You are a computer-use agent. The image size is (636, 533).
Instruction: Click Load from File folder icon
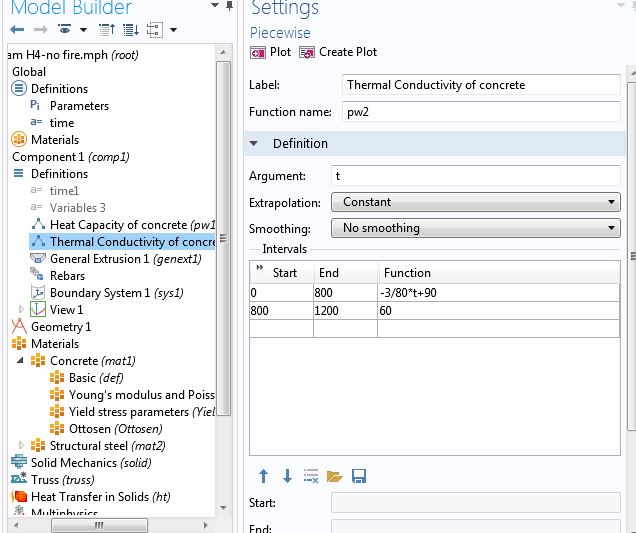click(x=335, y=476)
